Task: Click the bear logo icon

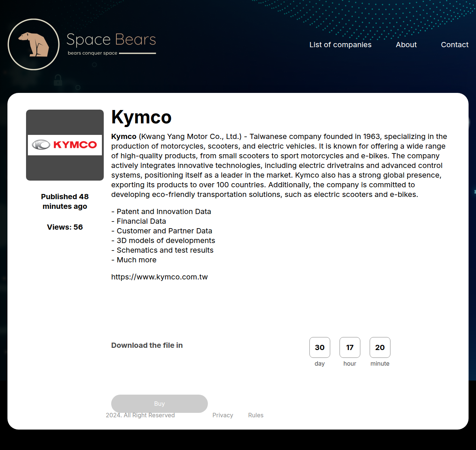Action: [x=33, y=44]
